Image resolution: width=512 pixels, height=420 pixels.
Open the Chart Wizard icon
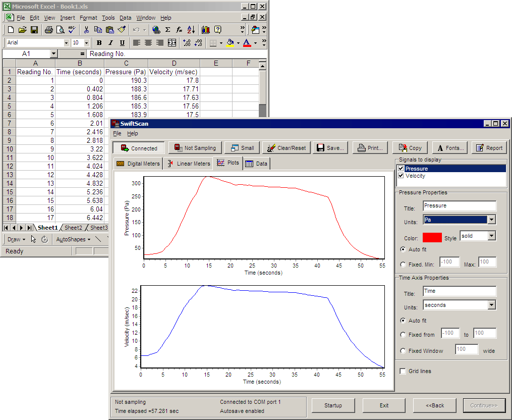point(206,30)
